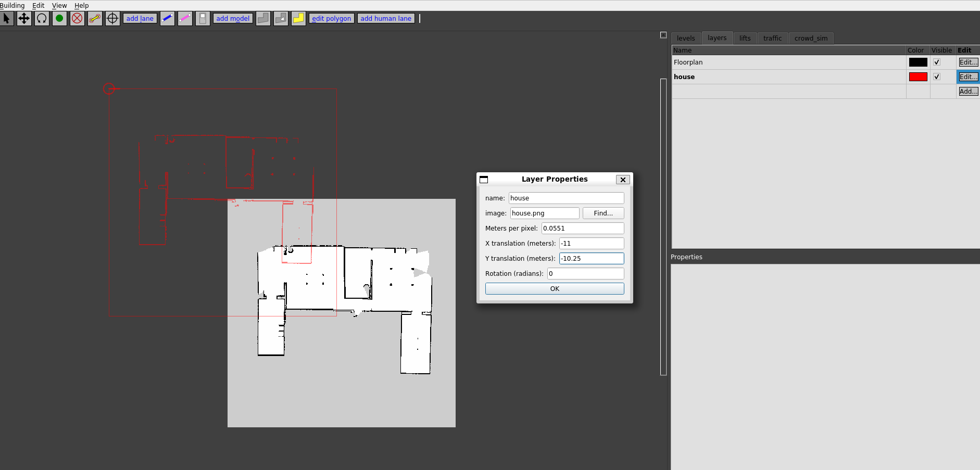Click the add lane toolbar button
The width and height of the screenshot is (980, 470).
point(140,19)
